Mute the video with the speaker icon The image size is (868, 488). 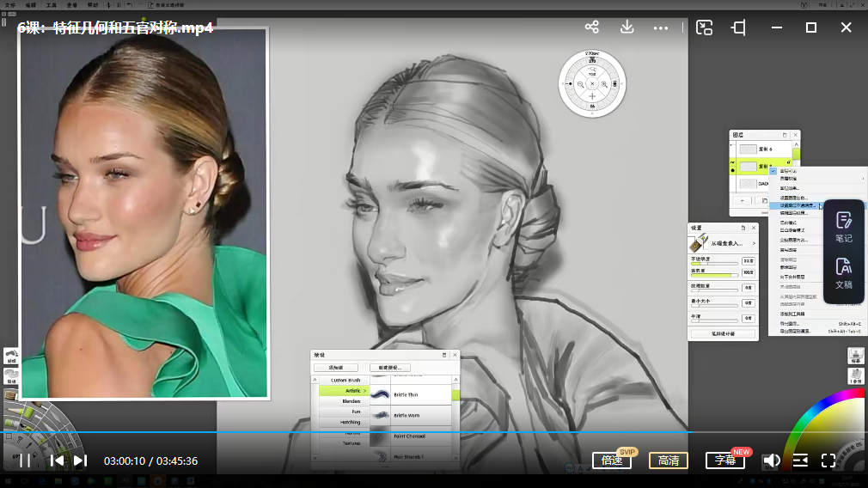pos(771,461)
